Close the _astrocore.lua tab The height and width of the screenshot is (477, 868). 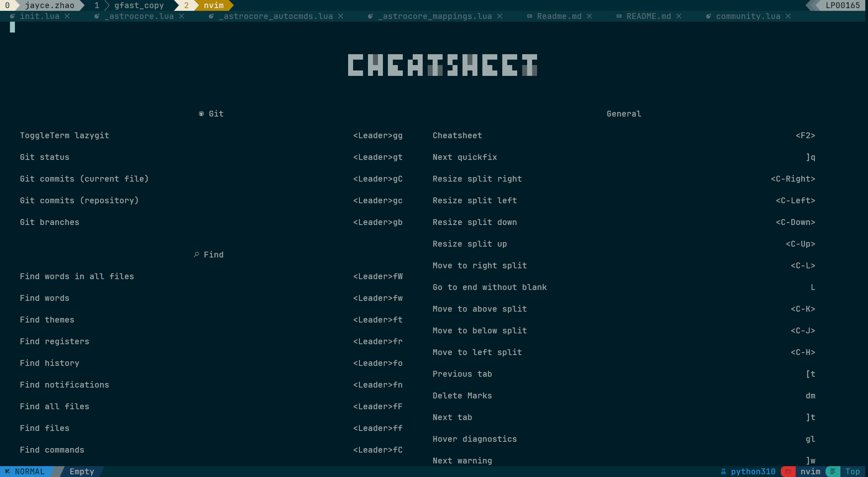point(181,16)
